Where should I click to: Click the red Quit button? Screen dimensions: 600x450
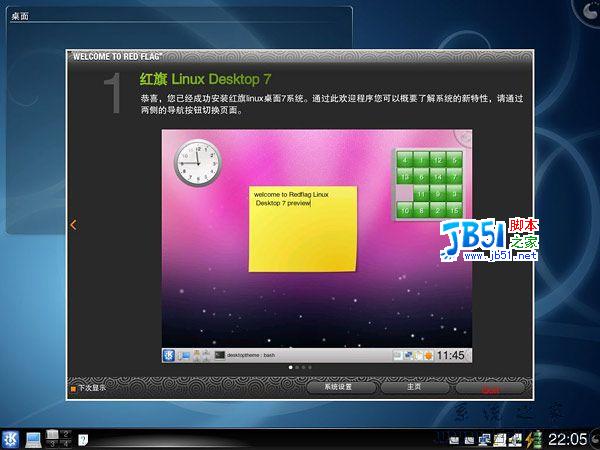(x=490, y=390)
